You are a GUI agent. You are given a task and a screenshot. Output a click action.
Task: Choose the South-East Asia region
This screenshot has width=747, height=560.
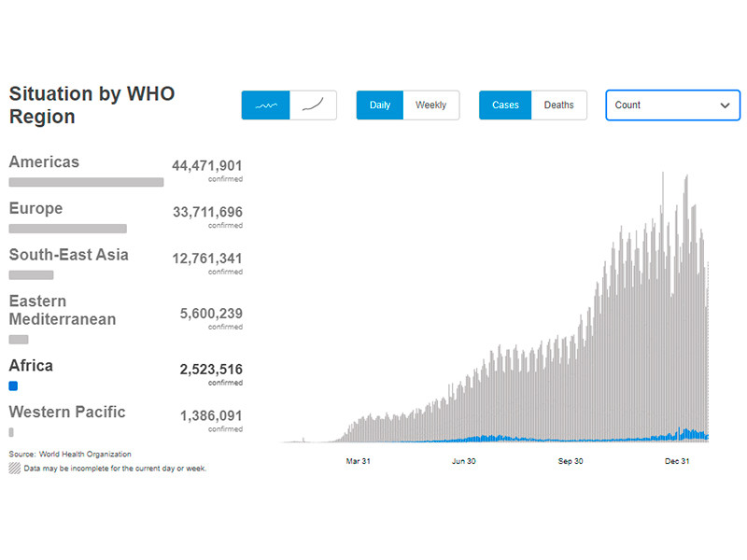[68, 255]
